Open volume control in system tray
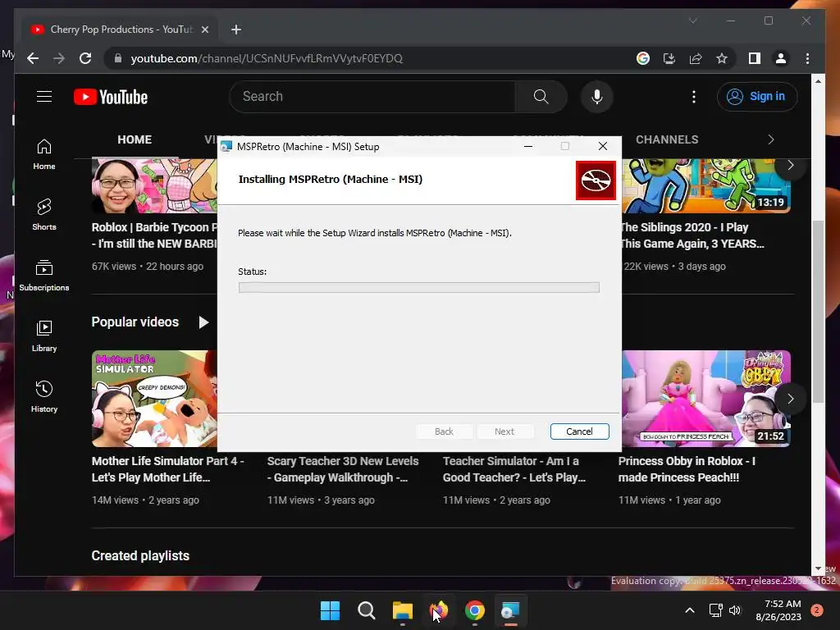This screenshot has height=630, width=840. [x=735, y=610]
